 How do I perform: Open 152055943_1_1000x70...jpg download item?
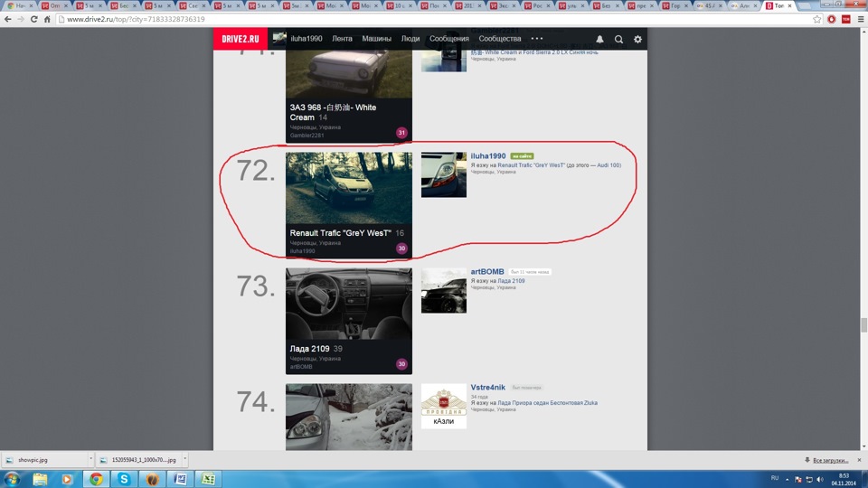pyautogui.click(x=138, y=460)
